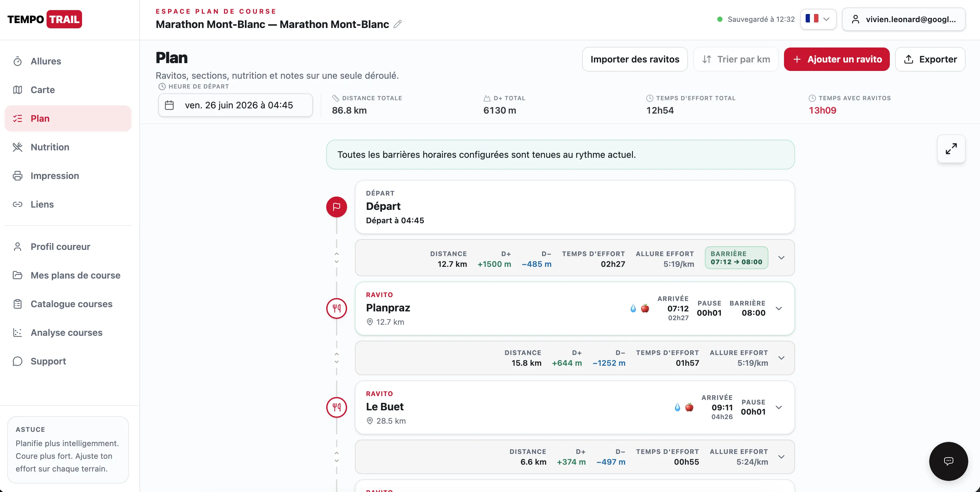Expand the Le Buet ravito card chevron
The width and height of the screenshot is (980, 492).
tap(779, 407)
